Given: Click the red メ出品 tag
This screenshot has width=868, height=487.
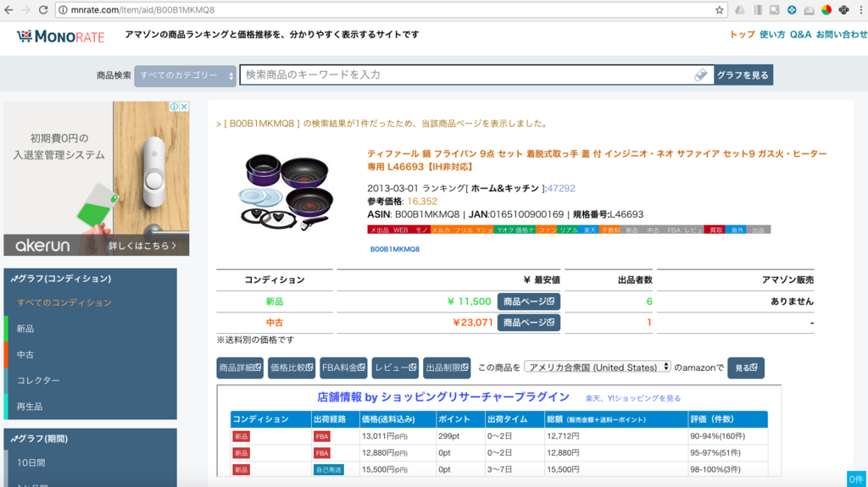Looking at the screenshot, I should 379,230.
